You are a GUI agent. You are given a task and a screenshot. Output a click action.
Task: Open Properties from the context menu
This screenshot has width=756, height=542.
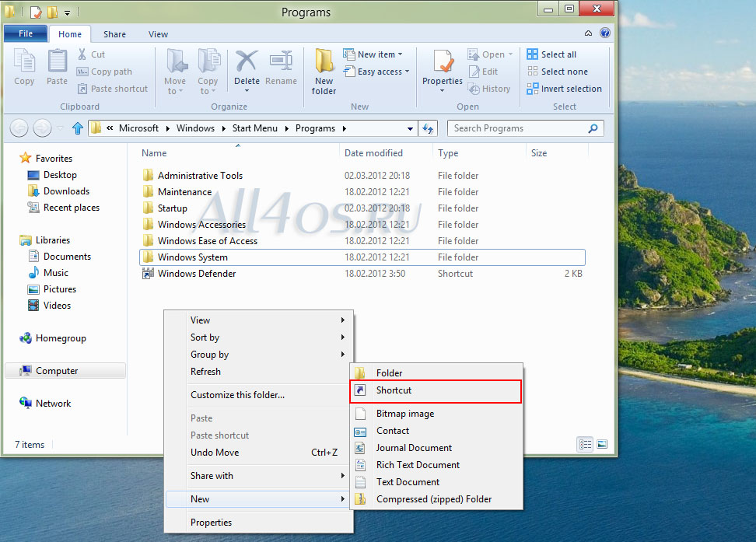click(x=258, y=523)
